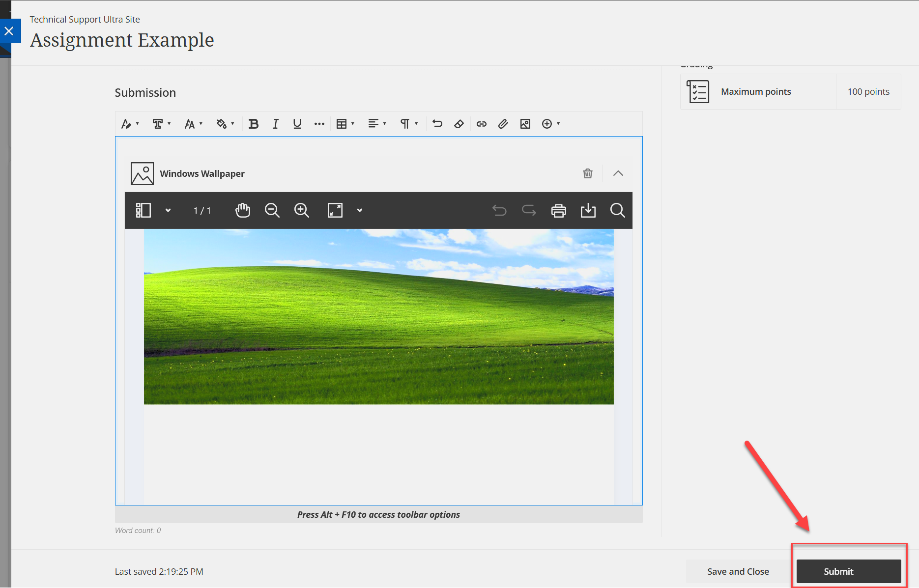Open the paragraph direction dropdown
This screenshot has width=919, height=588.
tap(409, 124)
